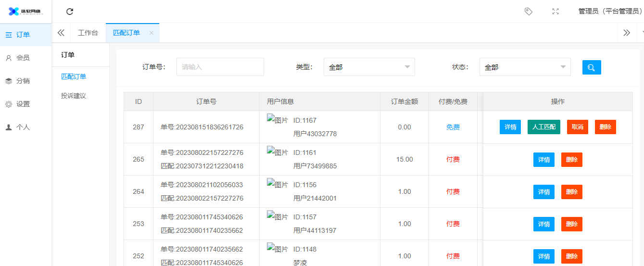
Task: Toggle fullscreen mode icon
Action: pyautogui.click(x=556, y=12)
